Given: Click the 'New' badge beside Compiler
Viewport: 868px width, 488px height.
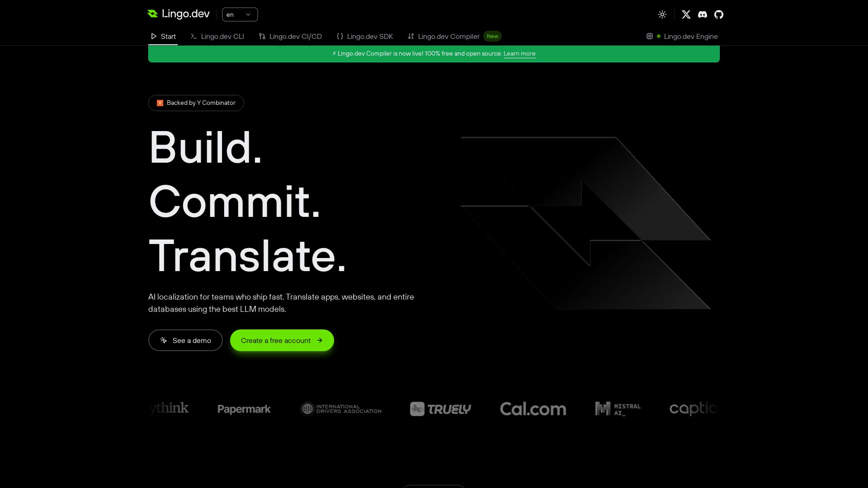Looking at the screenshot, I should (x=492, y=36).
